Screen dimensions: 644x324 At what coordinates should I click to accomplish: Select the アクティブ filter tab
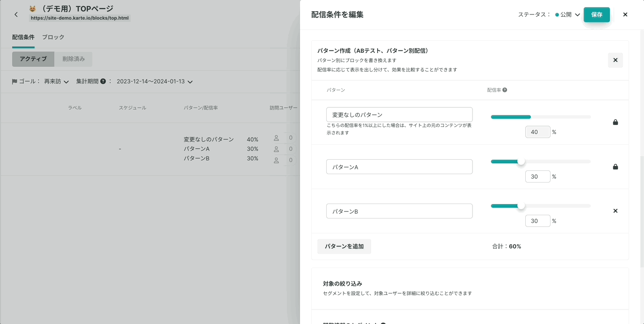[x=33, y=59]
